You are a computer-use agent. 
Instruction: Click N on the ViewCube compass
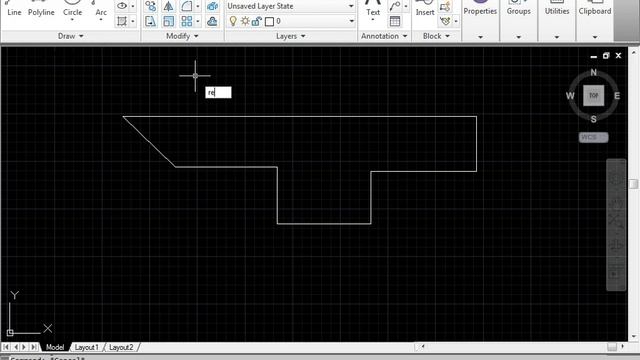tap(593, 72)
